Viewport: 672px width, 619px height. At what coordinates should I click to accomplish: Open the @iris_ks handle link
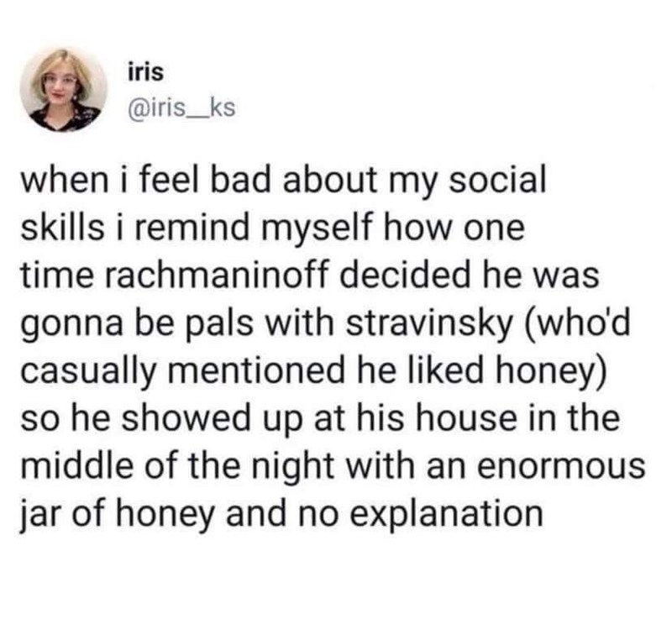179,110
